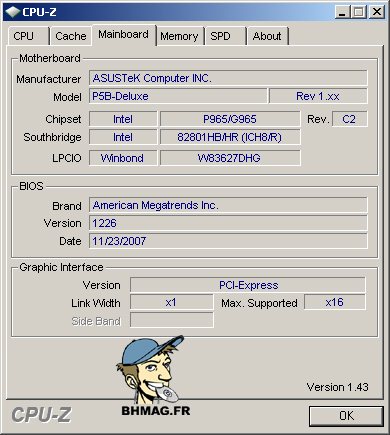Screen dimensions: 390x435
Task: Click the Rev 1.xx model revision field
Action: point(318,96)
